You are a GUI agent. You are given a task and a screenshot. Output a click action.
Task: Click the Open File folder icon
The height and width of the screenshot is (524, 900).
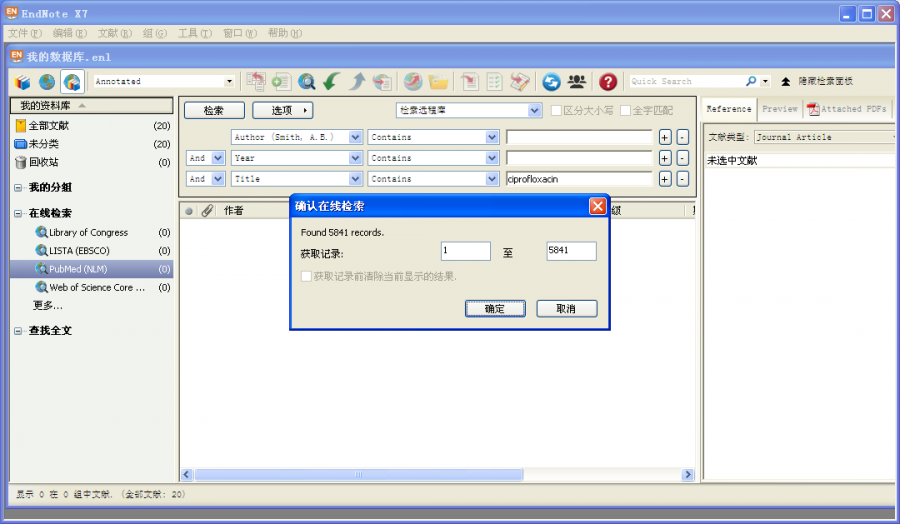(438, 81)
